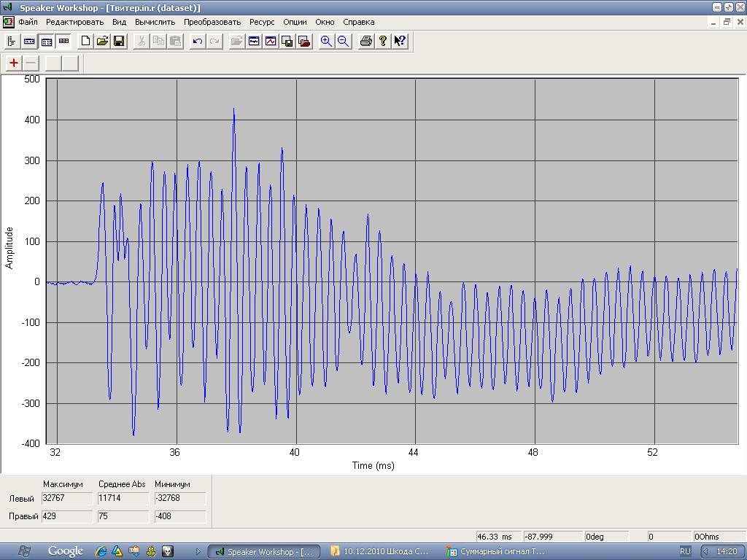Expand the Ресурс menu
Screen dimensions: 747x560
262,22
